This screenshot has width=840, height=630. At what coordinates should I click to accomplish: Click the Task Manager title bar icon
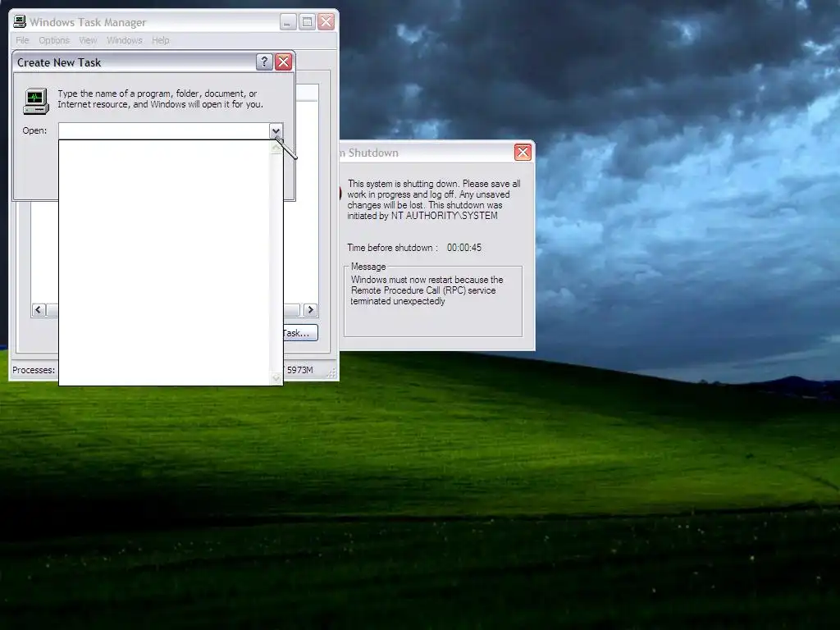click(x=20, y=21)
